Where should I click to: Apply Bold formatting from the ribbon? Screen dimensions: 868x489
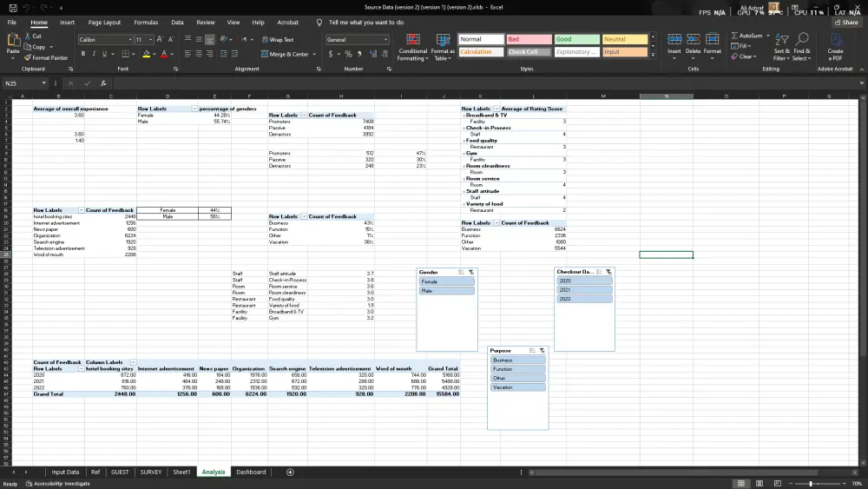83,54
